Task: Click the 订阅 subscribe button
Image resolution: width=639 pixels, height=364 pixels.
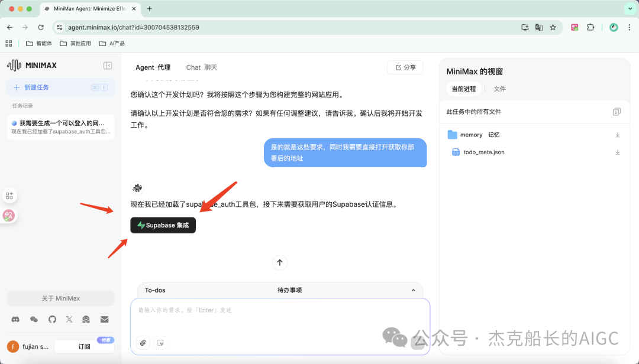Action: 84,346
